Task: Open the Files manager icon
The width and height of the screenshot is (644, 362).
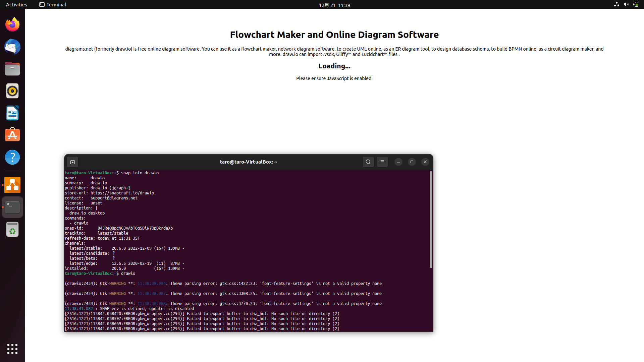Action: (x=12, y=69)
